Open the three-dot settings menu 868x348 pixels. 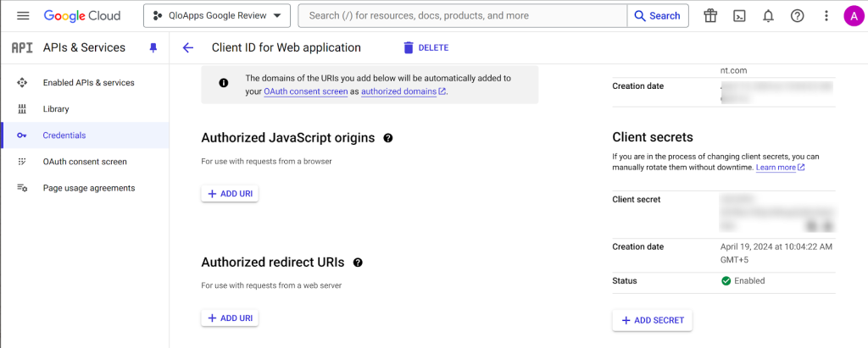[x=826, y=16]
